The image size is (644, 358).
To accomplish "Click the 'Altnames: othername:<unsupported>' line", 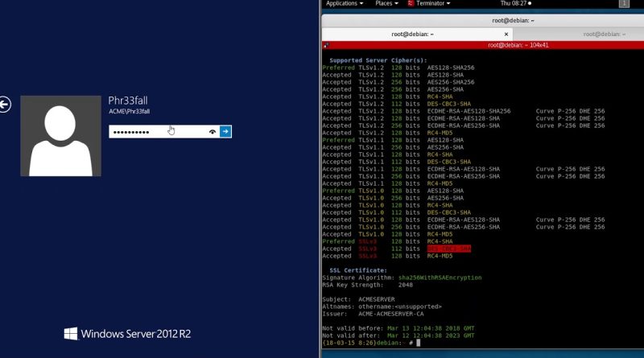I will (382, 307).
